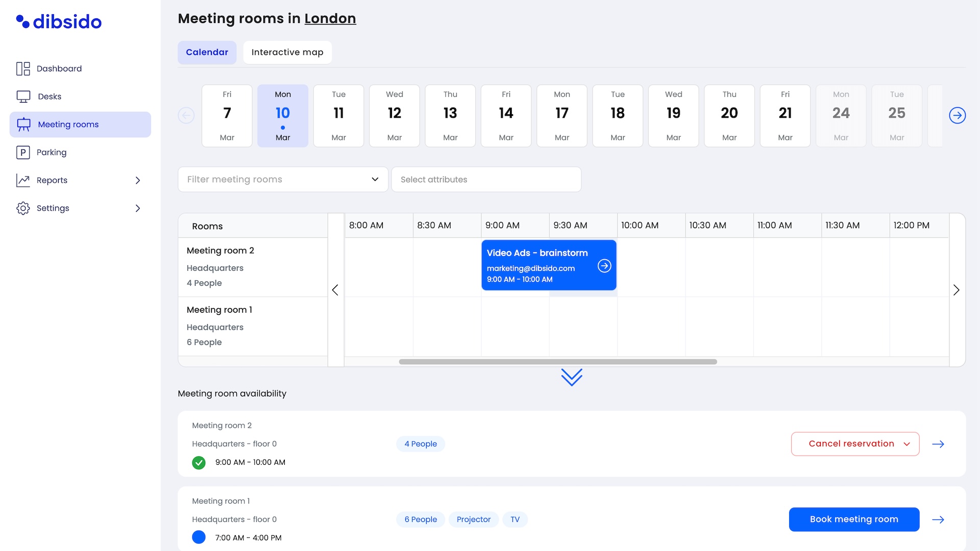
Task: Open Video Ads brainstorm booking arrow
Action: (604, 266)
